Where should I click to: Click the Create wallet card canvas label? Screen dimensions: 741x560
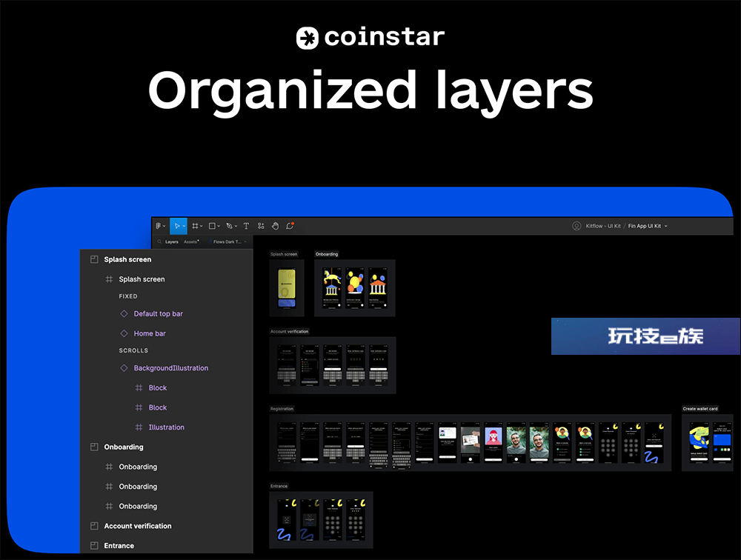point(700,409)
